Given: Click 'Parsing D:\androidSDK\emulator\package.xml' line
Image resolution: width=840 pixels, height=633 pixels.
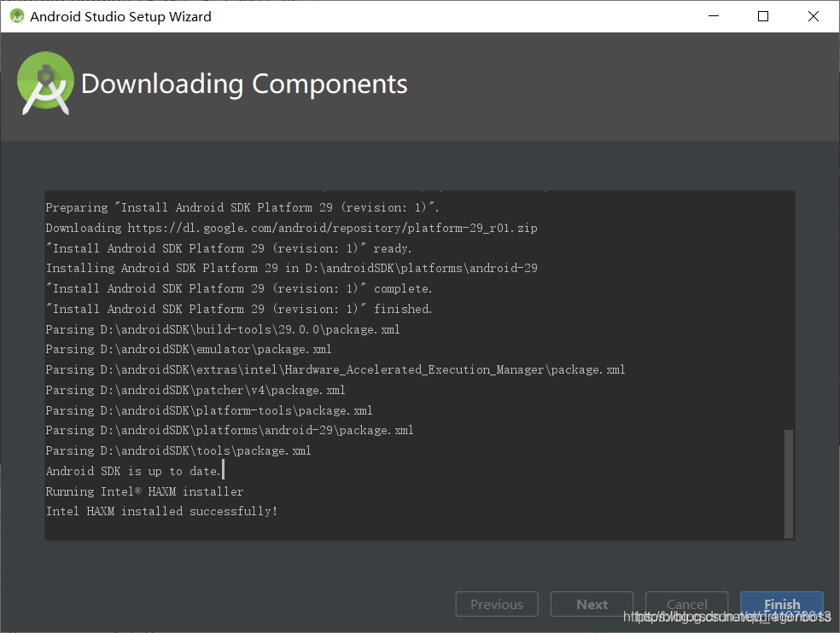Looking at the screenshot, I should (189, 349).
